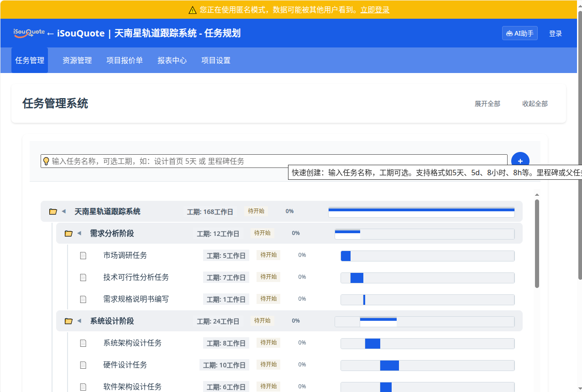Click the 市场调研任务 Gantt progress bar
582x392 pixels.
tap(346, 256)
